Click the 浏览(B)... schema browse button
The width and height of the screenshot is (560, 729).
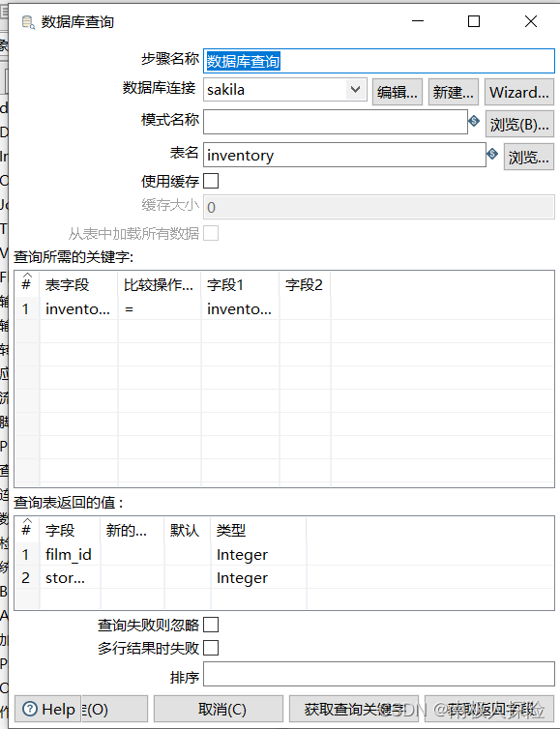tap(519, 124)
